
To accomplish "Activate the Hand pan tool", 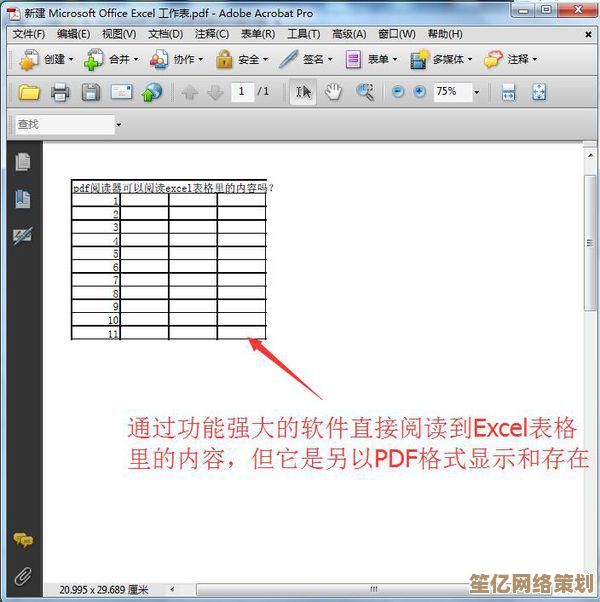I will point(333,92).
